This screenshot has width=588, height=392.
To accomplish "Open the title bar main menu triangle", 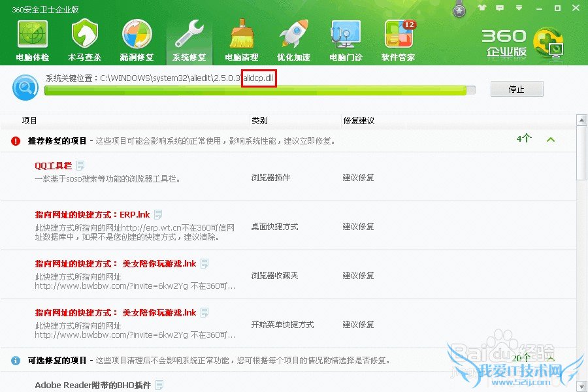I will pos(519,8).
